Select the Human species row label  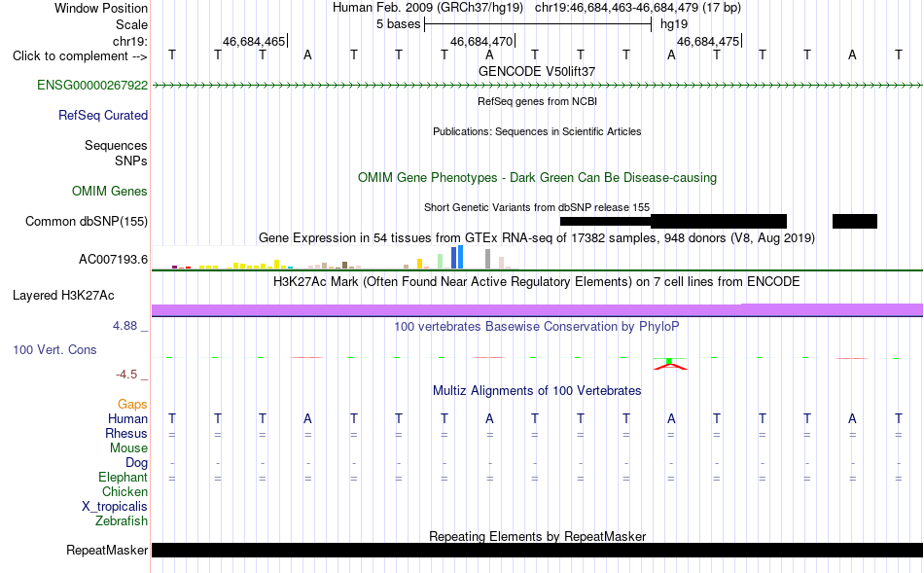click(127, 419)
